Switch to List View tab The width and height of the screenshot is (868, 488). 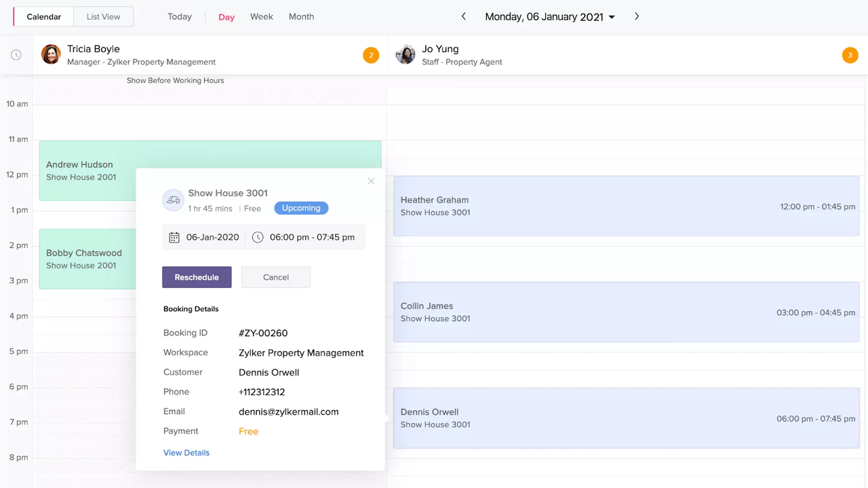click(x=103, y=17)
